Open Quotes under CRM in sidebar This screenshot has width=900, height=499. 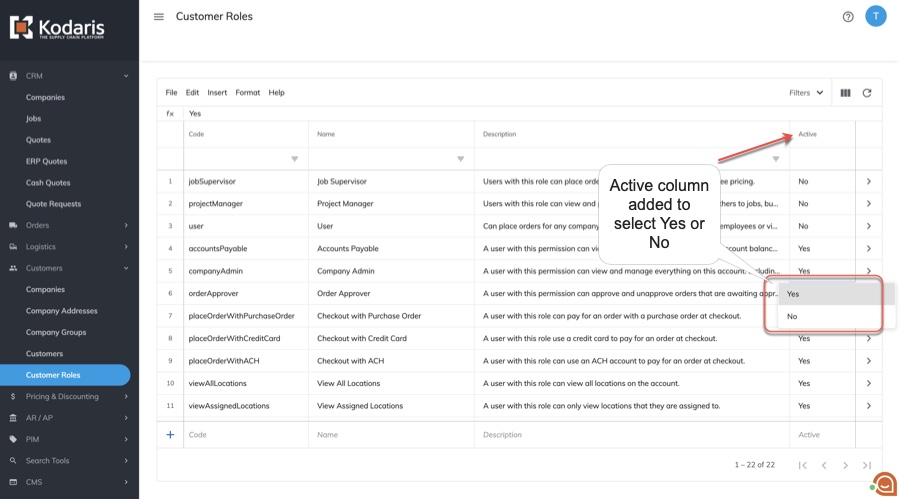point(38,140)
